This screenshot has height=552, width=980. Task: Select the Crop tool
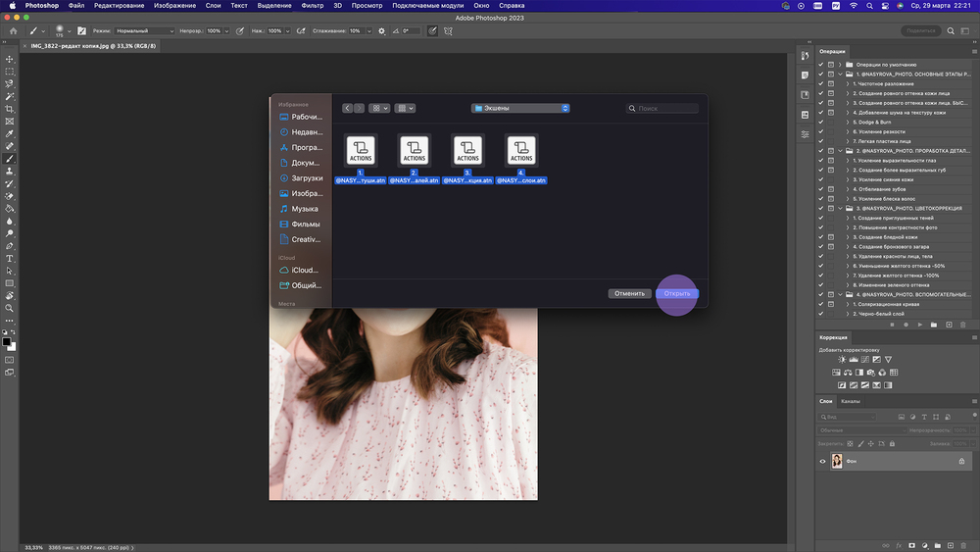[10, 109]
